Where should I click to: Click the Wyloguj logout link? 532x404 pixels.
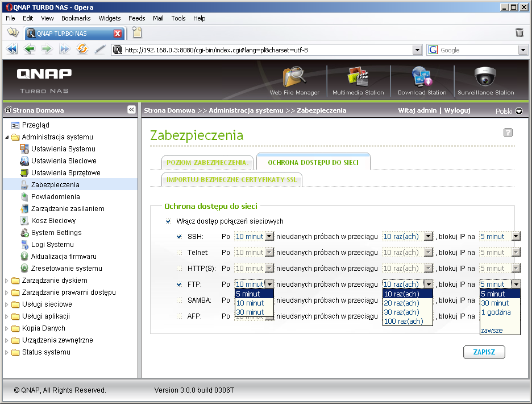[x=457, y=110]
